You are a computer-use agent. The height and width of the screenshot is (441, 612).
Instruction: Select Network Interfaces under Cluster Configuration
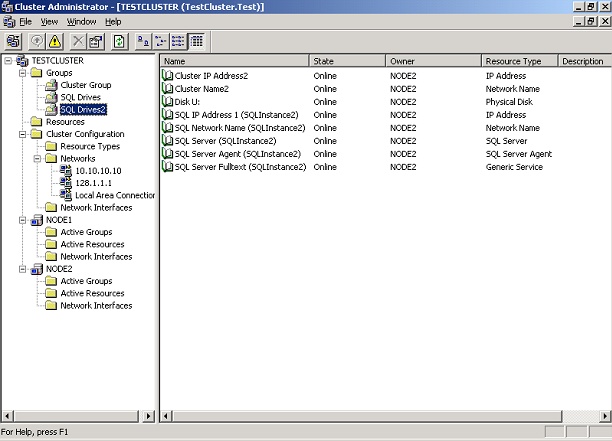tap(96, 208)
